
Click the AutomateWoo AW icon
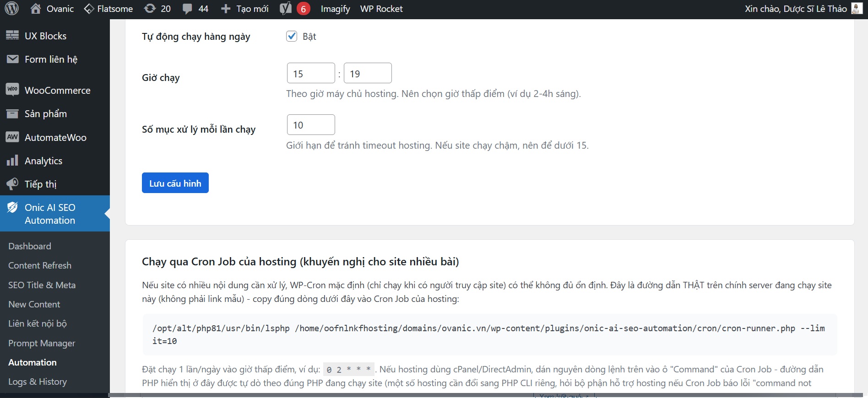coord(12,137)
